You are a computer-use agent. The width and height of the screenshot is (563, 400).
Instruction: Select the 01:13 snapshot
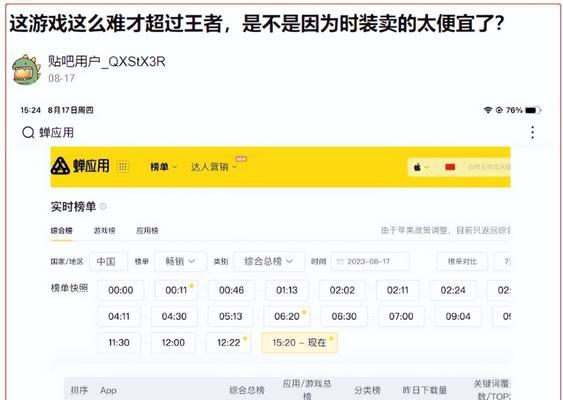coord(287,290)
